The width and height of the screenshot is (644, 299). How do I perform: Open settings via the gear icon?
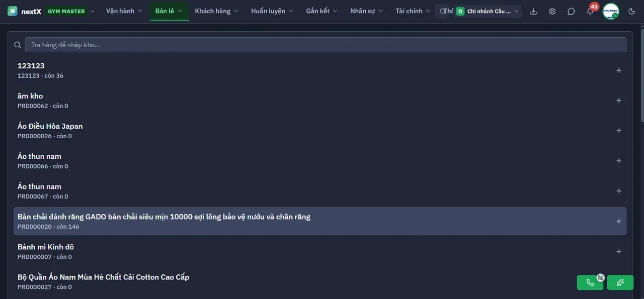tap(552, 11)
